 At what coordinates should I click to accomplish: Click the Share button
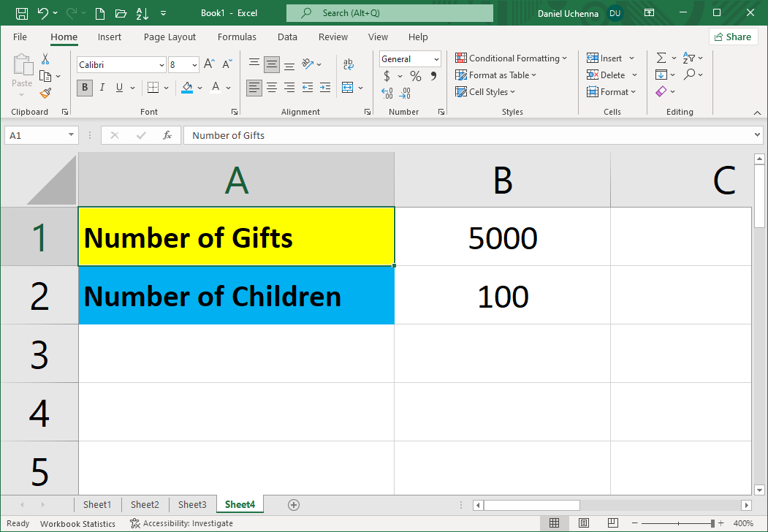point(733,36)
